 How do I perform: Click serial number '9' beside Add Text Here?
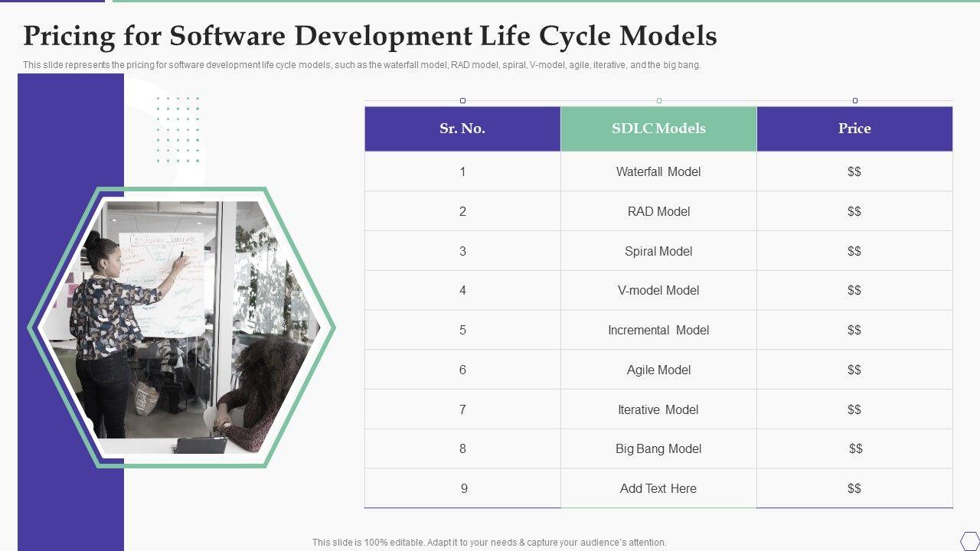(x=464, y=488)
